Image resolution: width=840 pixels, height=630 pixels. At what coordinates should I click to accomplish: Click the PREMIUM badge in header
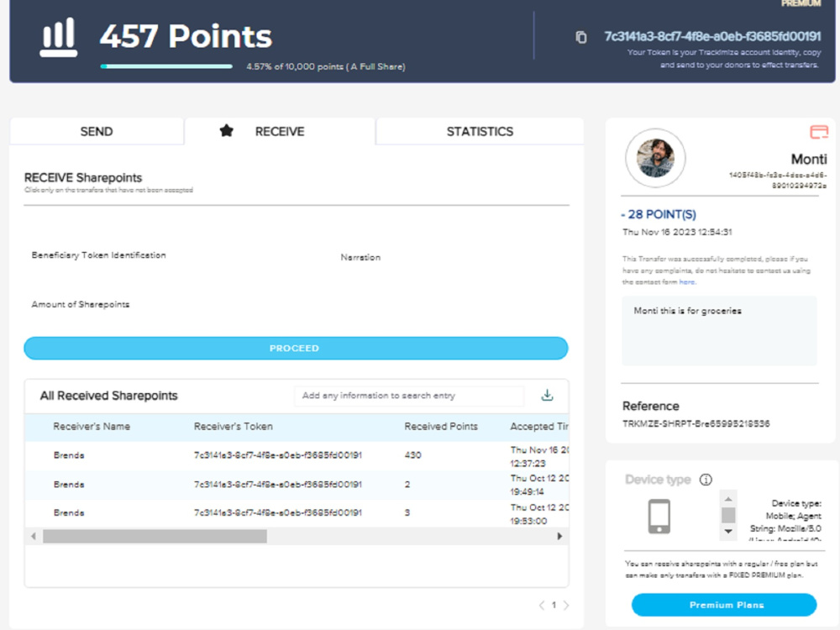[801, 3]
